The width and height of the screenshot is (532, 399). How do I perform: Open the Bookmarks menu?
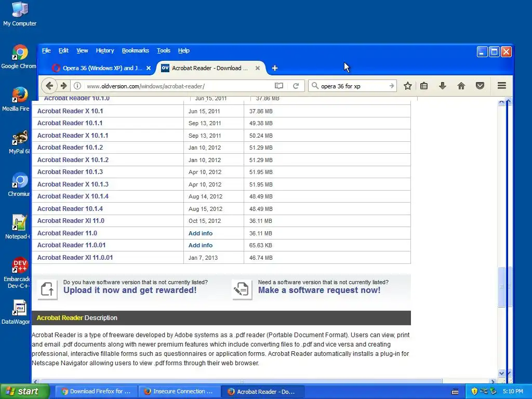(x=136, y=50)
